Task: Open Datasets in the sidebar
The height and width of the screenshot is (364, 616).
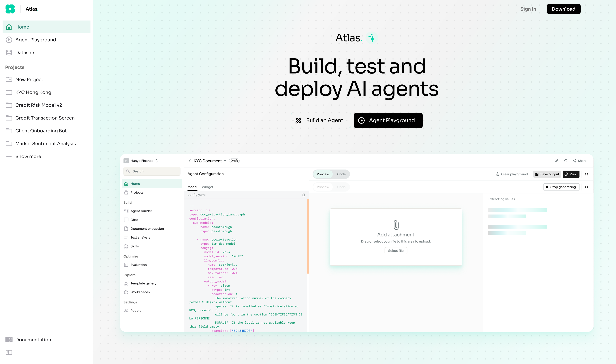Action: point(46,53)
